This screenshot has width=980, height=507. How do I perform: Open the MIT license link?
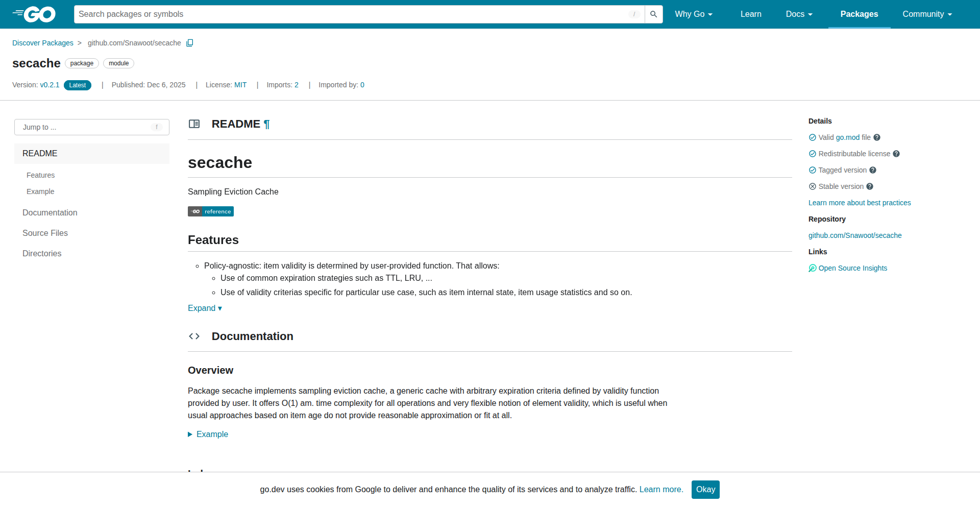pos(240,85)
